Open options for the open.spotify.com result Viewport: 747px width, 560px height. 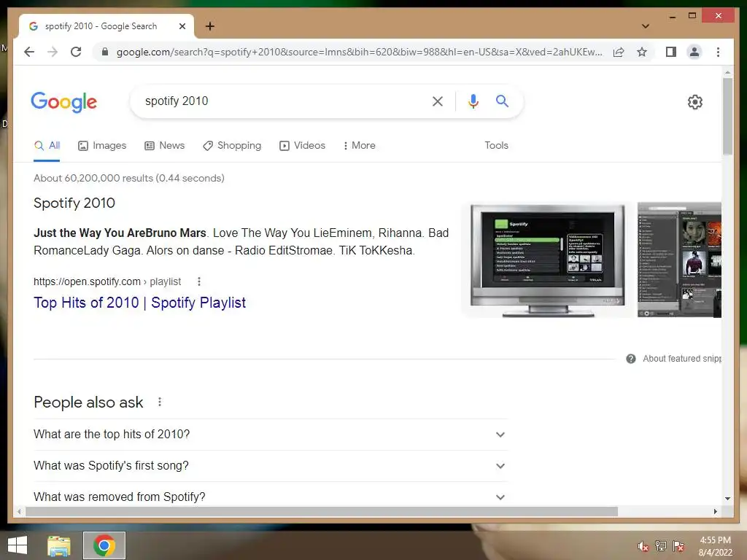[x=199, y=281]
